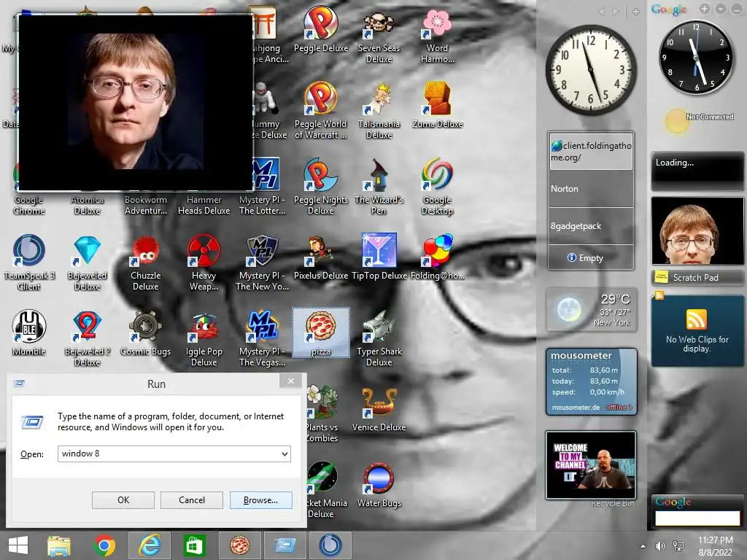Click RSS icon in Web Clips gadget
The width and height of the screenshot is (747, 560).
coord(696,319)
